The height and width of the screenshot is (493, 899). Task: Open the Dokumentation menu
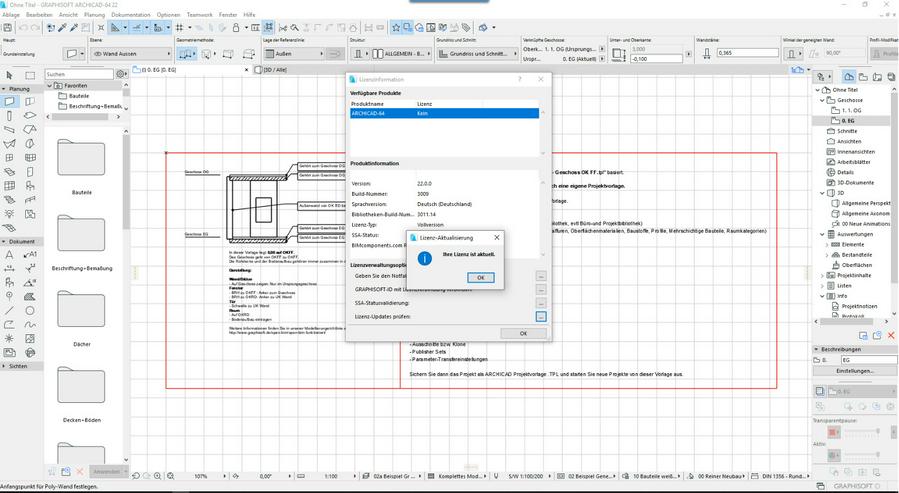click(x=131, y=14)
